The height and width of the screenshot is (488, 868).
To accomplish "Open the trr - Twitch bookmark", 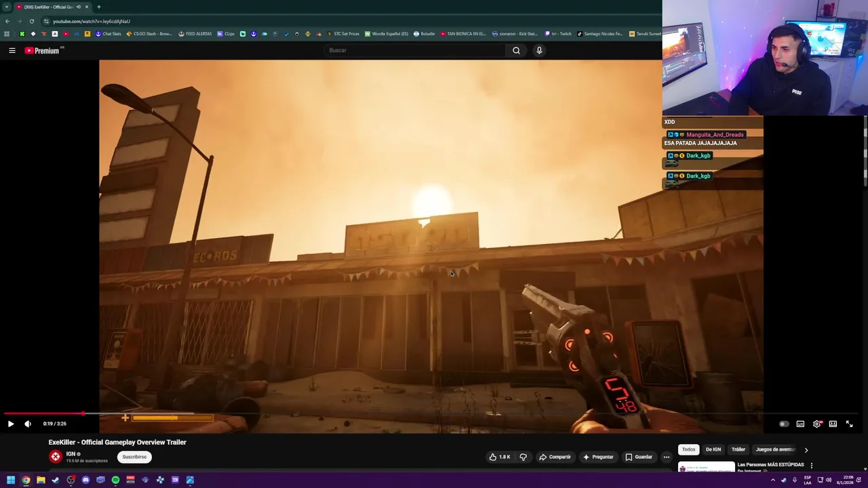I will (x=558, y=34).
